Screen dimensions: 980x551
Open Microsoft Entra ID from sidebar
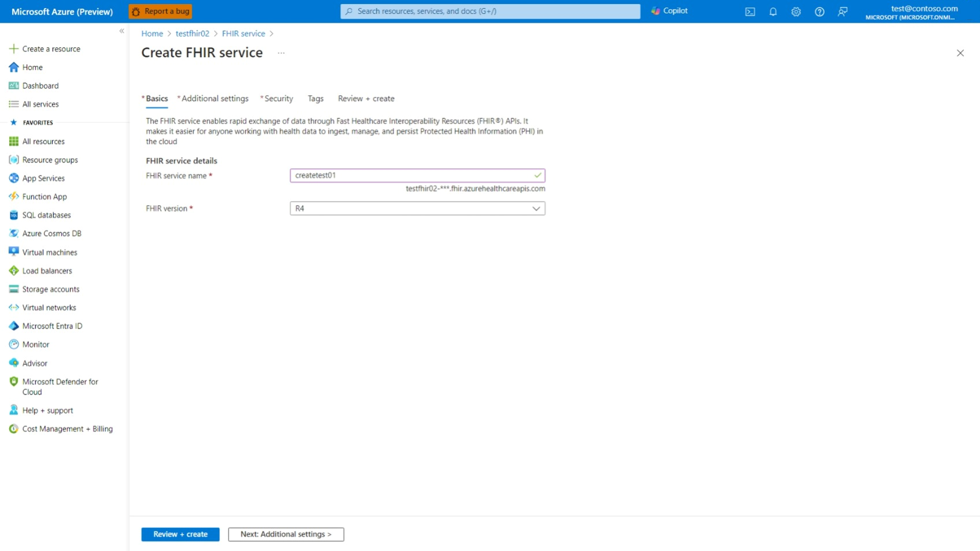coord(52,326)
